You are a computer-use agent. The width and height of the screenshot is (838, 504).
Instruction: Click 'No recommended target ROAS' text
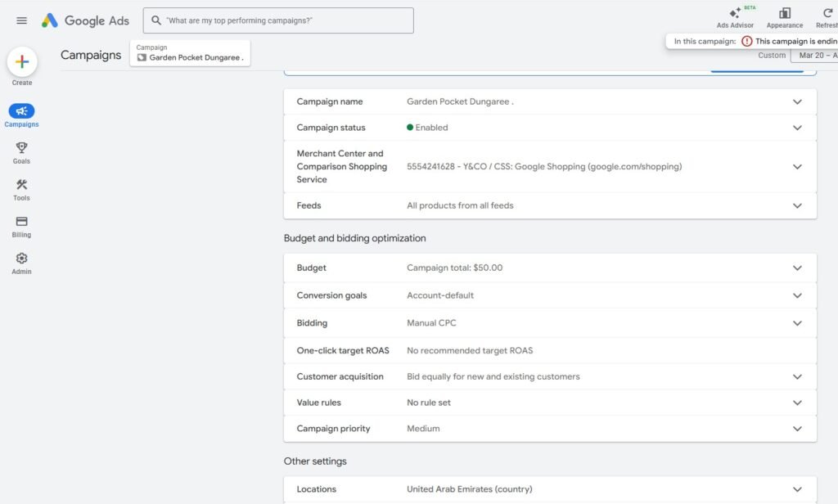[470, 351]
